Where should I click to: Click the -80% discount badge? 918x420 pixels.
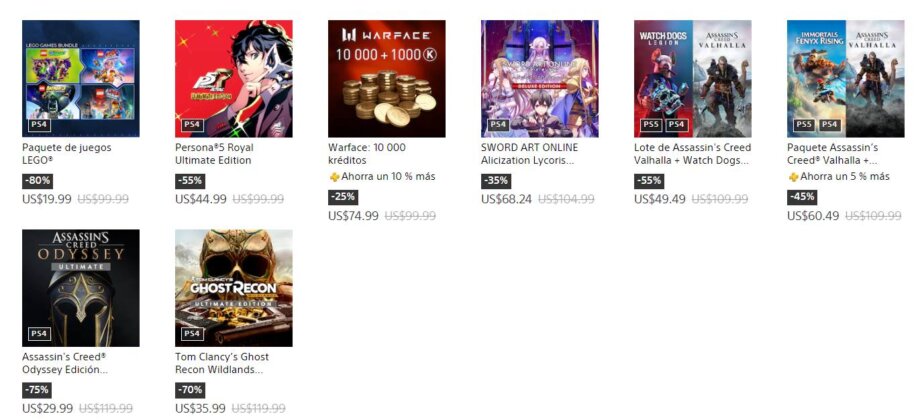pyautogui.click(x=36, y=181)
